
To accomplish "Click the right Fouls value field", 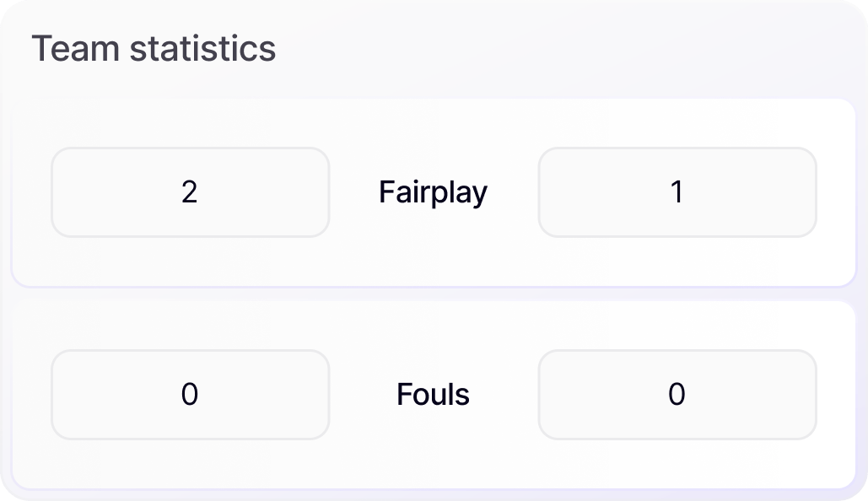I will [677, 395].
